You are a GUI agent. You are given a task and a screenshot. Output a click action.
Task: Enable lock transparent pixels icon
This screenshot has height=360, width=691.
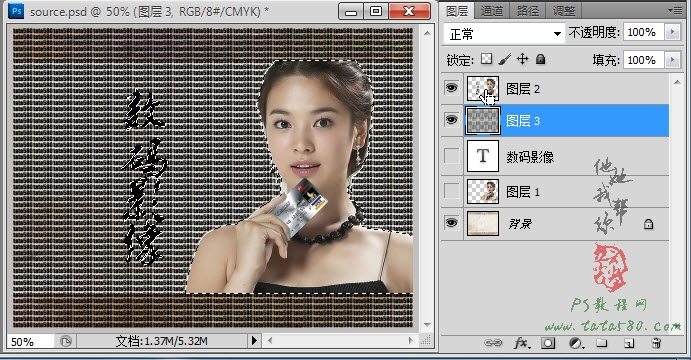pos(486,59)
